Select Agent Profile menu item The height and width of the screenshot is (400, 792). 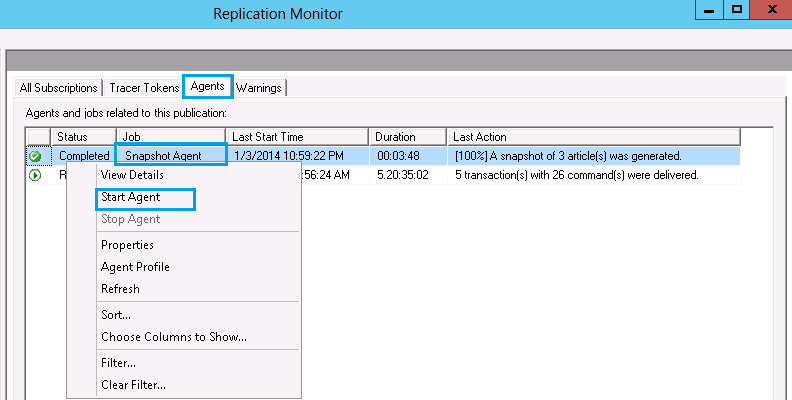(135, 267)
